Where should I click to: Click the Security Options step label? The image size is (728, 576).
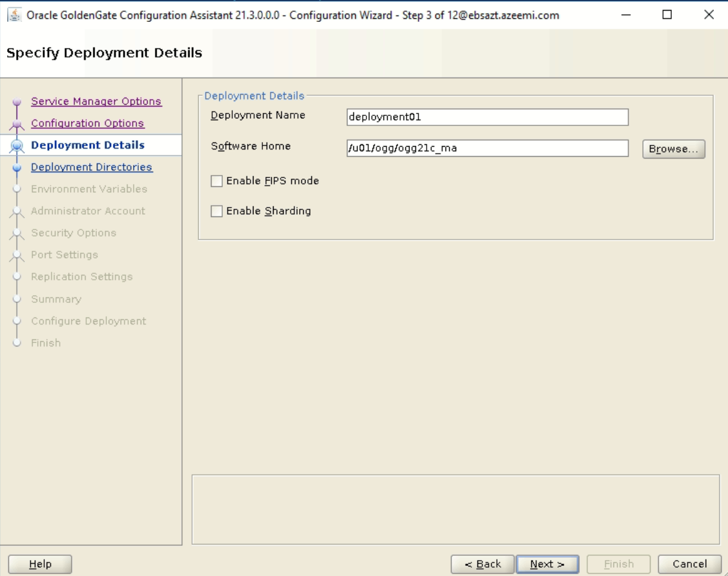74,232
